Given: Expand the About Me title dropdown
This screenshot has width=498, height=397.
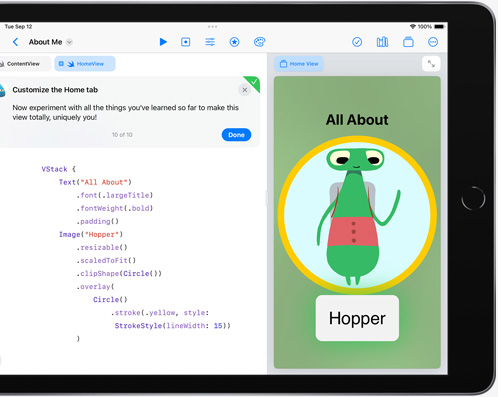Looking at the screenshot, I should tap(69, 42).
